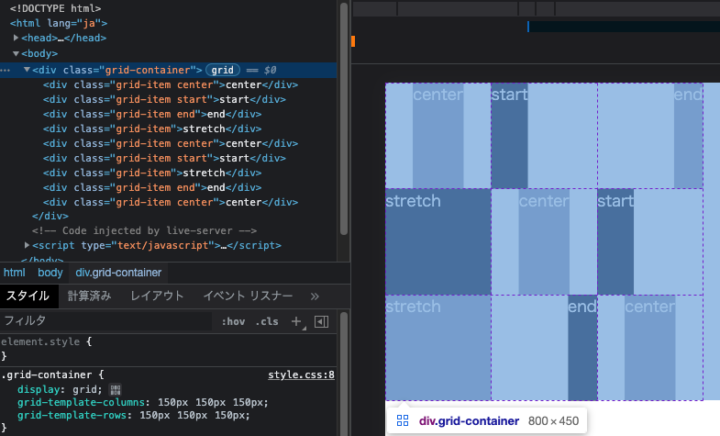Open the ellipsis actions menu on the selected node
Screen dimensions: 720x436
[6, 70]
